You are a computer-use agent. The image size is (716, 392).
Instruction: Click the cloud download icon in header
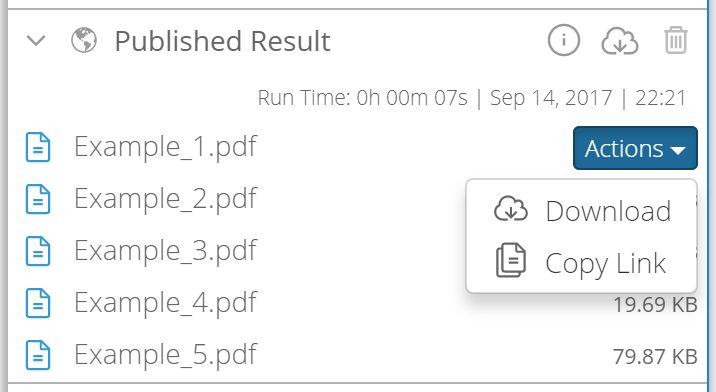[620, 41]
